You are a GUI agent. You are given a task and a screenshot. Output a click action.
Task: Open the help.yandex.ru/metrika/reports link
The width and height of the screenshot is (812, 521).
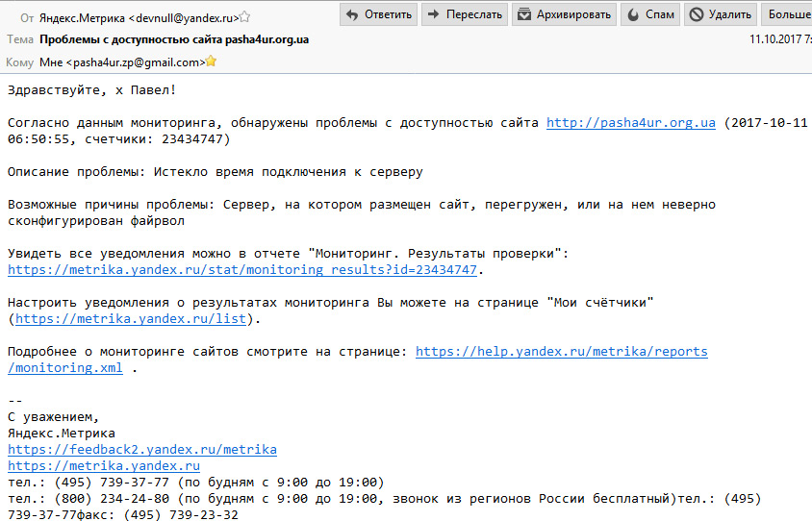tap(561, 352)
